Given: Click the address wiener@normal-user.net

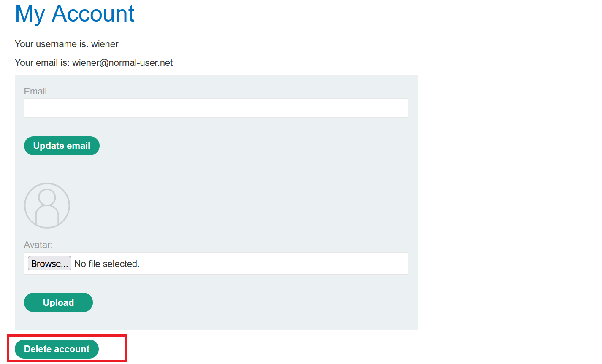Looking at the screenshot, I should pyautogui.click(x=122, y=63).
